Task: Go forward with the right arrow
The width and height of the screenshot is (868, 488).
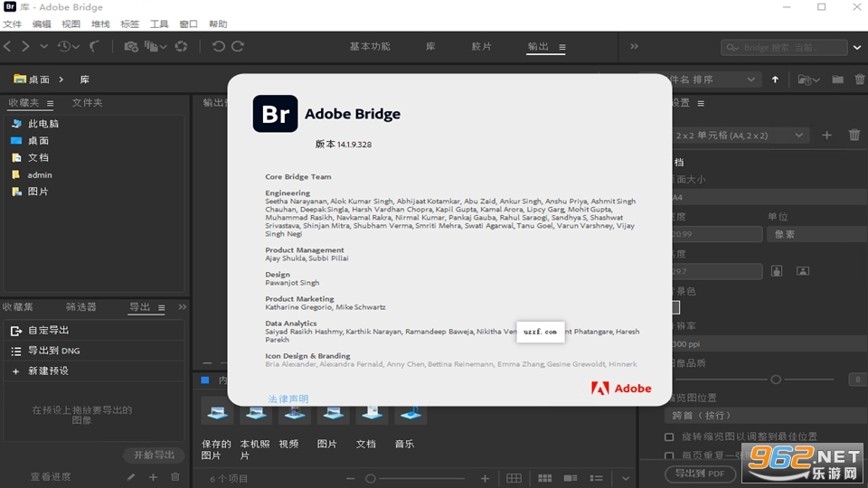Action: [x=25, y=46]
